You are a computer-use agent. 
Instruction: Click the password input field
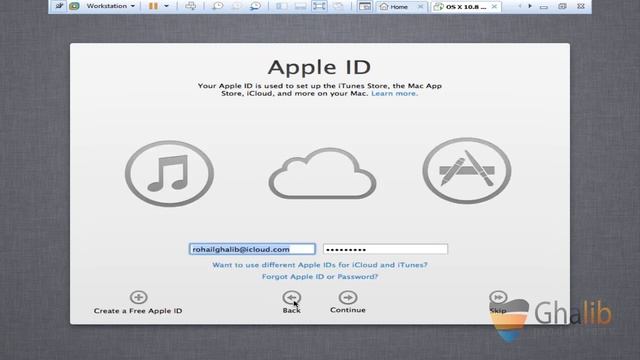[385, 249]
